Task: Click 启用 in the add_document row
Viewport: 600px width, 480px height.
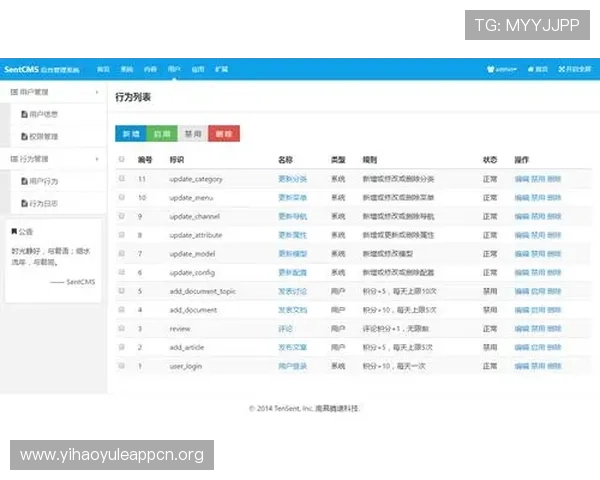Action: point(538,310)
